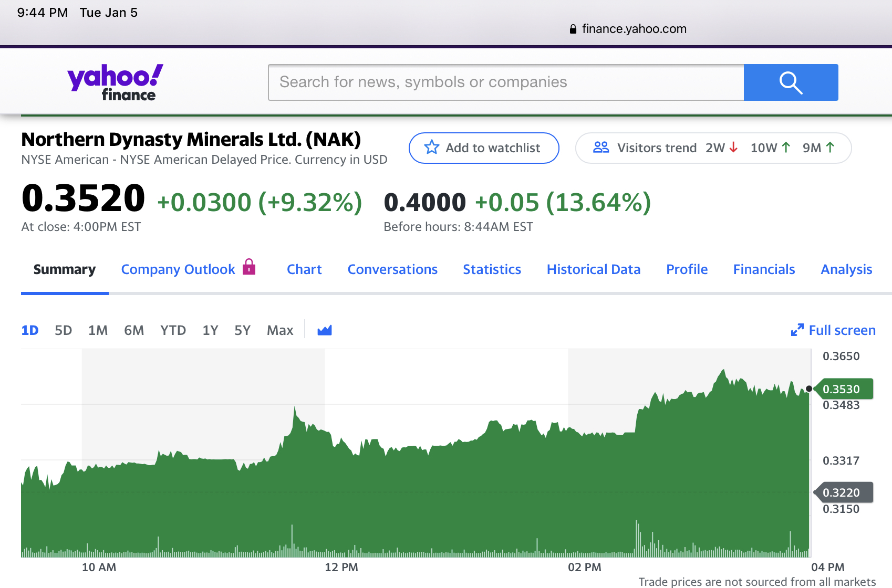Click the watchlist star icon

pyautogui.click(x=432, y=148)
